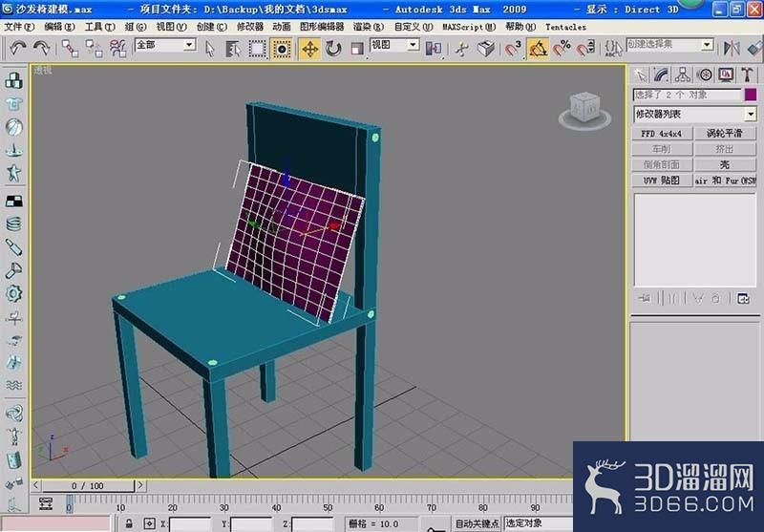764x532 pixels.
Task: Open Edit Named Selection Sets
Action: click(x=613, y=48)
